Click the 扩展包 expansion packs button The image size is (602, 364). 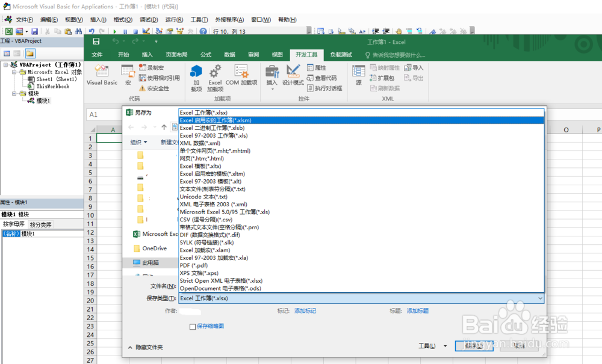pos(382,78)
